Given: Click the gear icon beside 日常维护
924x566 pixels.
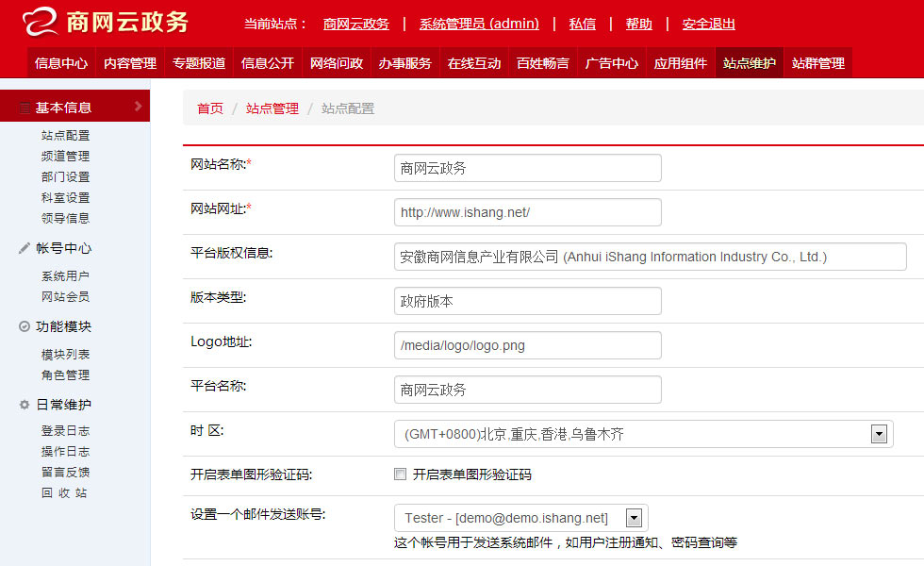Looking at the screenshot, I should pyautogui.click(x=25, y=405).
